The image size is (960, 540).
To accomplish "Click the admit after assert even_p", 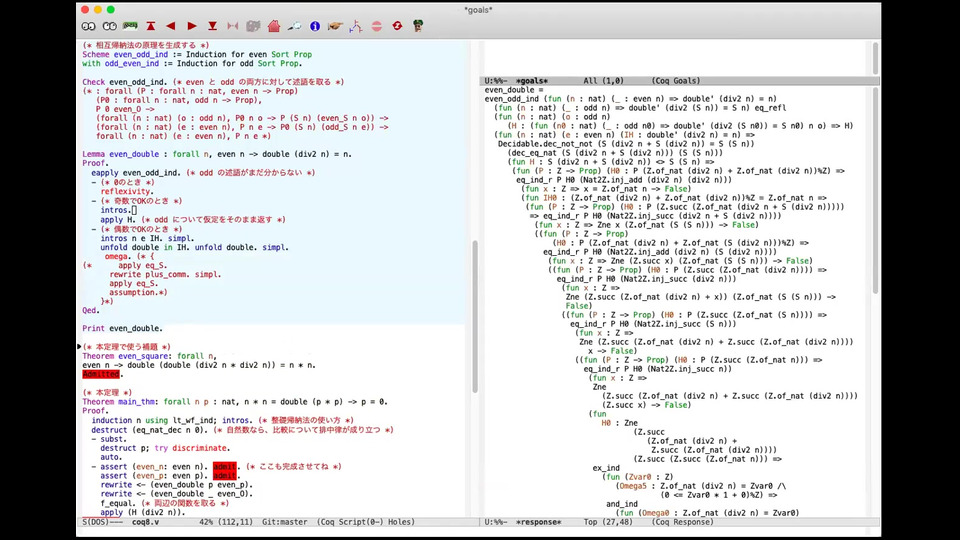I will pyautogui.click(x=224, y=476).
